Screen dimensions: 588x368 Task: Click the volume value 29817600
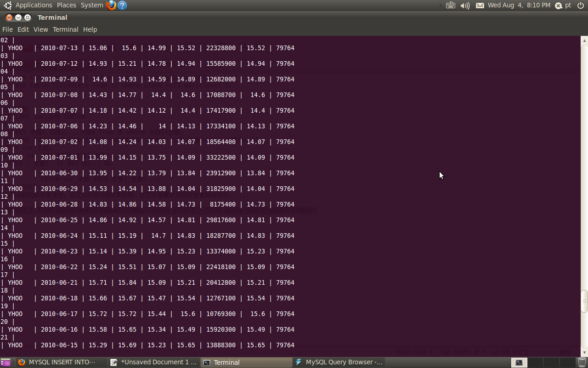(x=221, y=220)
